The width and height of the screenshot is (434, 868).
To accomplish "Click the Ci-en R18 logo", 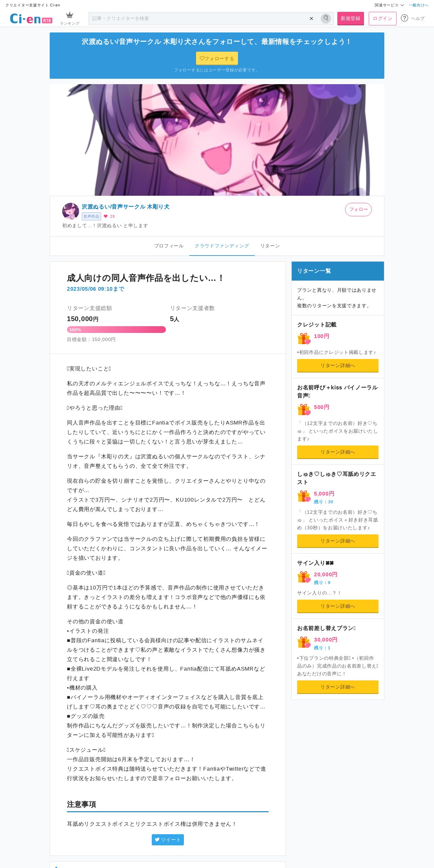I will 31,19.
